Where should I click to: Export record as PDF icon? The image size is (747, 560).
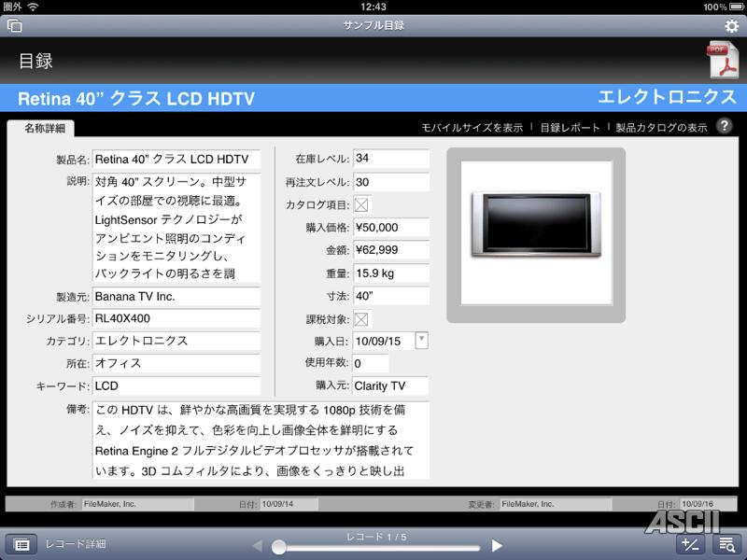[x=724, y=61]
